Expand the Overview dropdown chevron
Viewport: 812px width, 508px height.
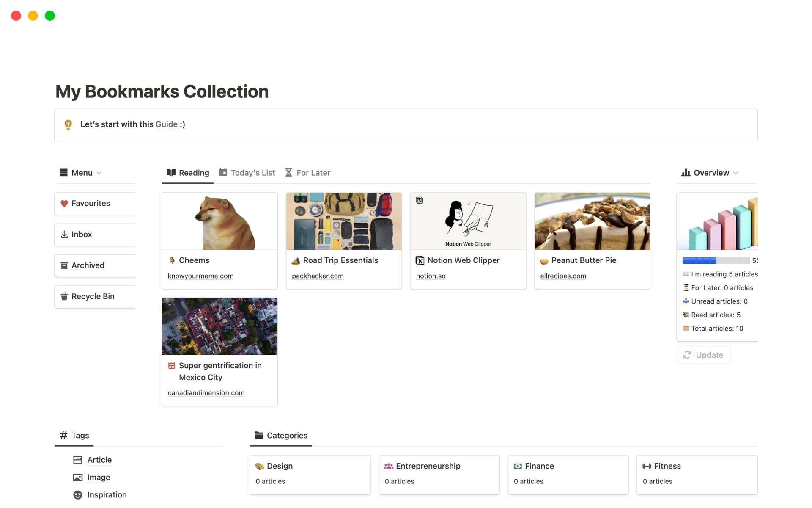click(x=735, y=173)
